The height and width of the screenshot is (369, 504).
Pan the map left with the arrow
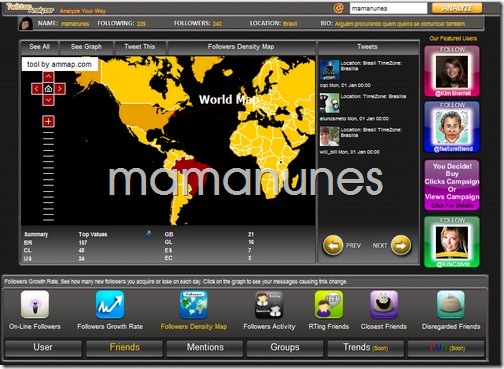point(37,89)
